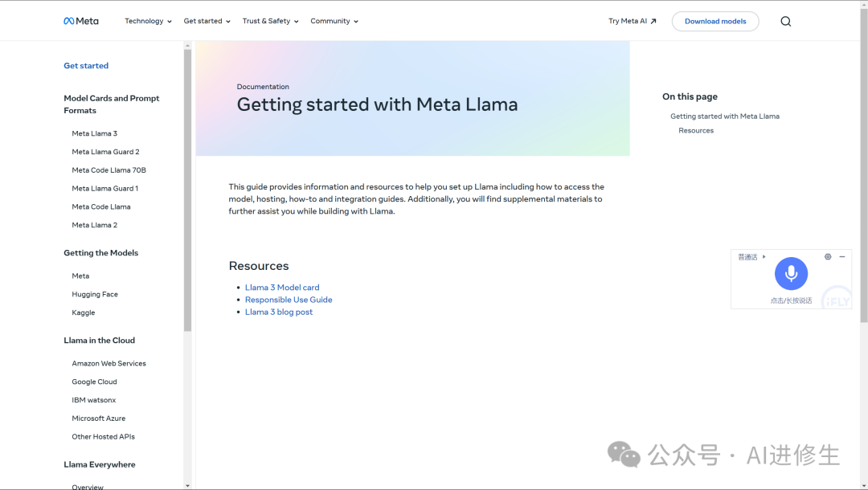This screenshot has height=490, width=868.
Task: Select Meta Llama 3 in sidebar
Action: (x=95, y=133)
